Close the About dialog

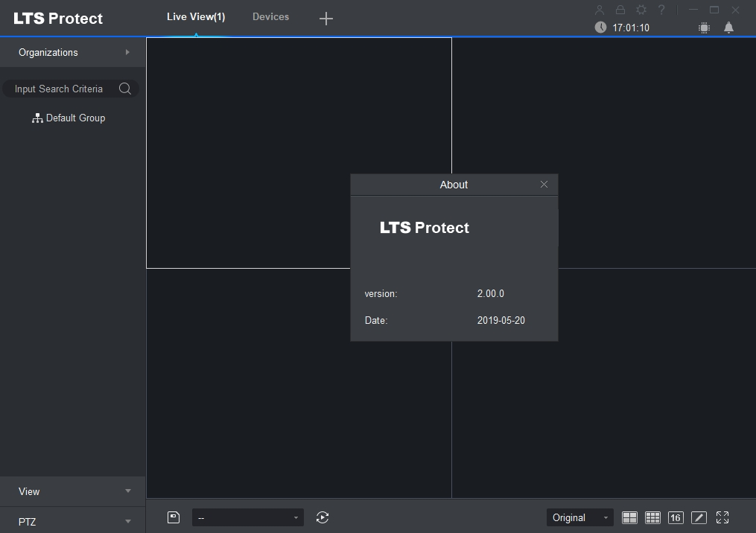(x=544, y=185)
